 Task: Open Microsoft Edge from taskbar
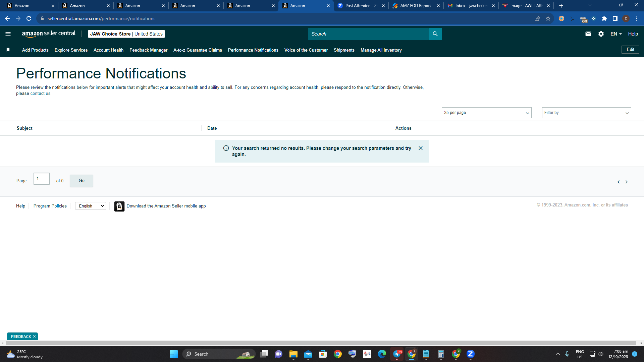coord(382,354)
